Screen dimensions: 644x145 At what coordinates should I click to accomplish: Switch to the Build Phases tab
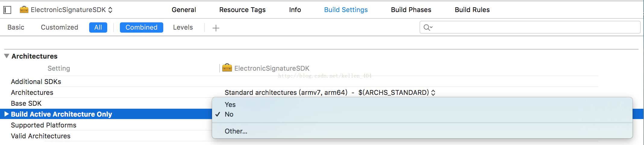click(411, 10)
